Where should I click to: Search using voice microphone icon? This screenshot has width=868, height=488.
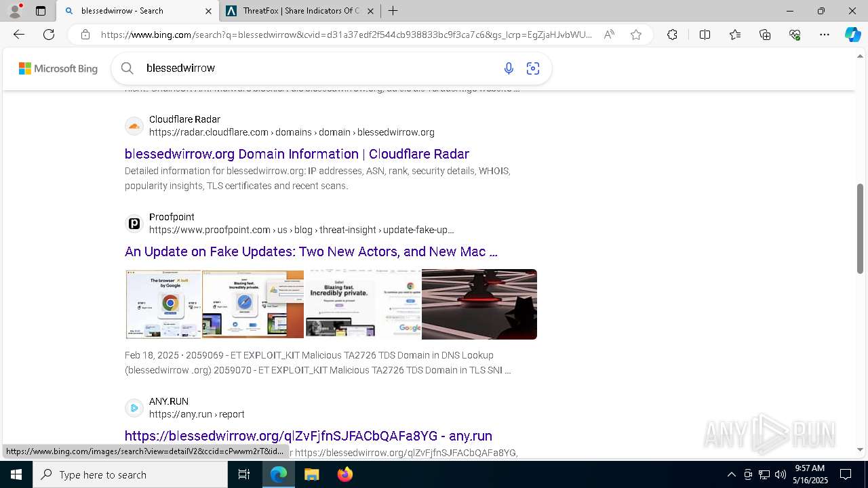tap(509, 68)
